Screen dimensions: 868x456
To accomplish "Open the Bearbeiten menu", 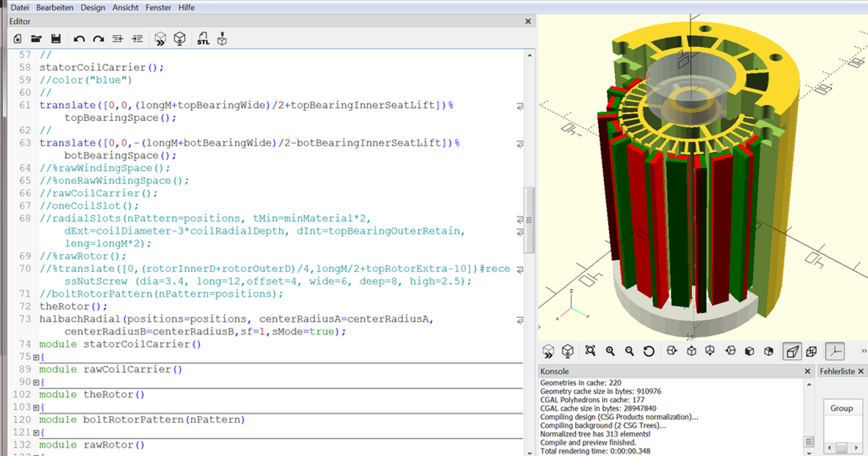I will tap(55, 7).
